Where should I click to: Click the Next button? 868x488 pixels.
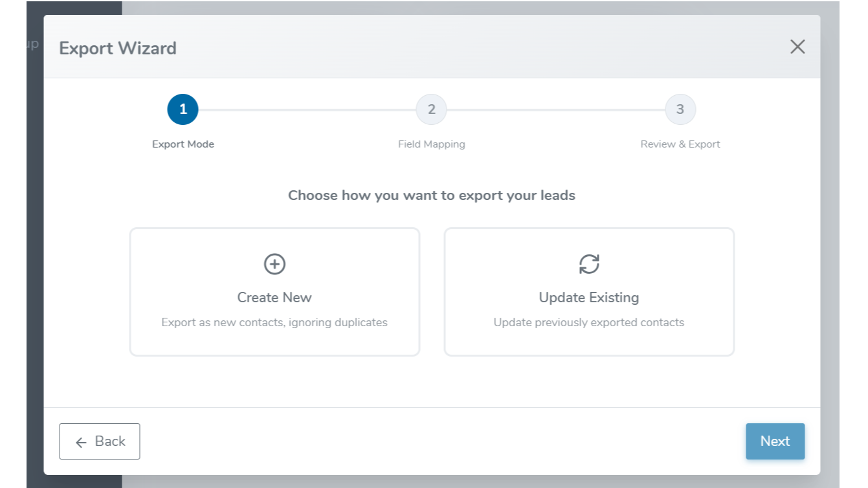[775, 441]
